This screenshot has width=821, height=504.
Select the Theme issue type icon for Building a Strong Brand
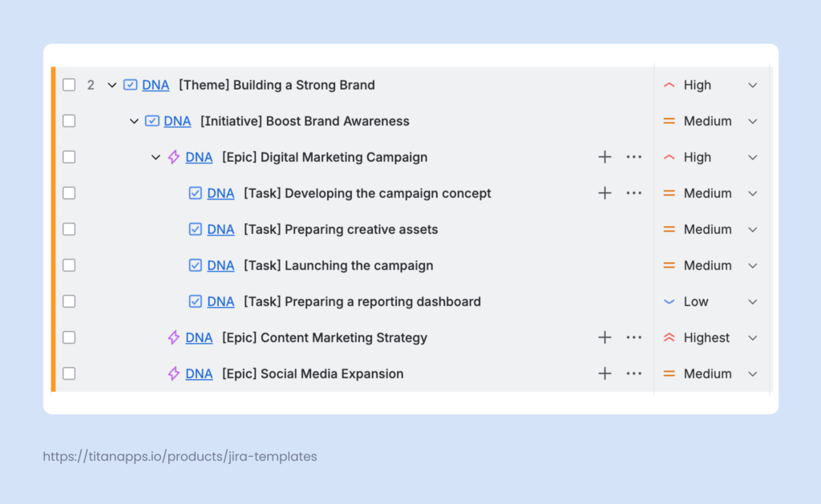coord(130,84)
